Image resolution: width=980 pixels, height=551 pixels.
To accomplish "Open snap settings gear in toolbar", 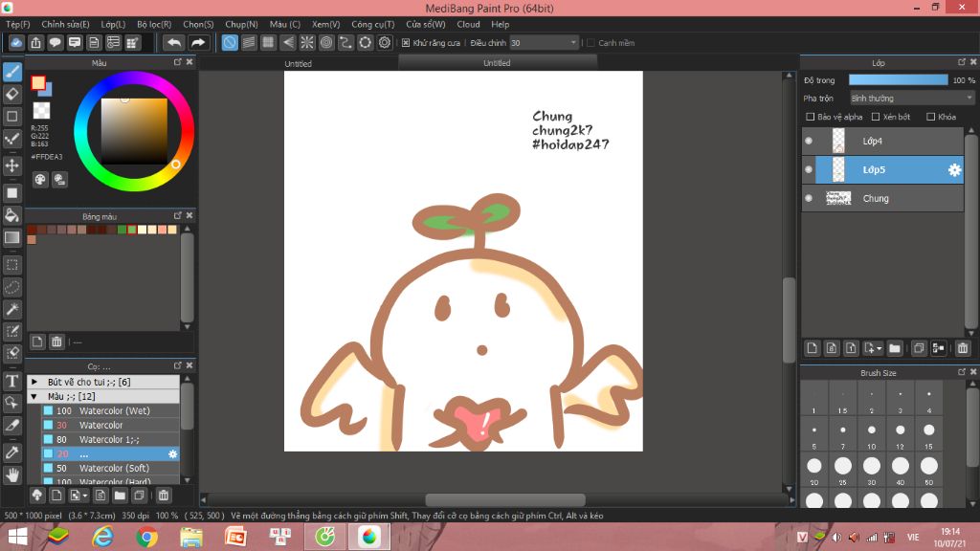I will pos(385,42).
